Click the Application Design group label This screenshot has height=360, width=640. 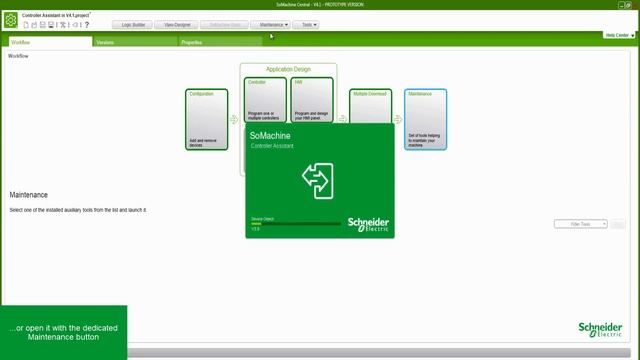288,69
